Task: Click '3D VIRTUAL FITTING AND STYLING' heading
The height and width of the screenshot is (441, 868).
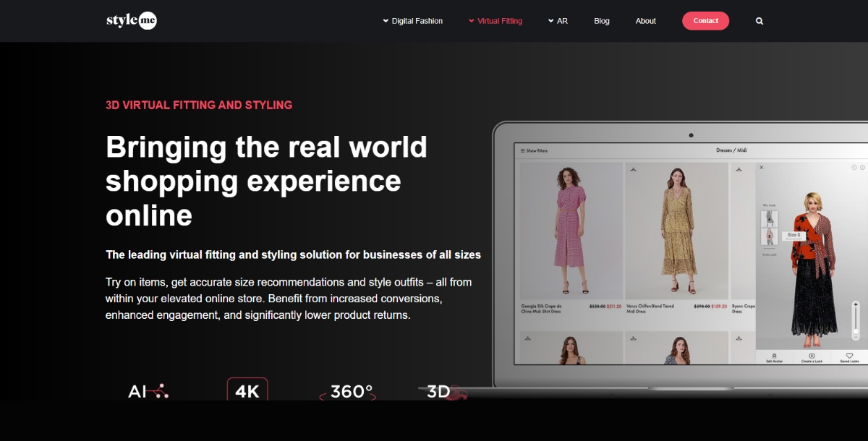Action: pyautogui.click(x=199, y=105)
